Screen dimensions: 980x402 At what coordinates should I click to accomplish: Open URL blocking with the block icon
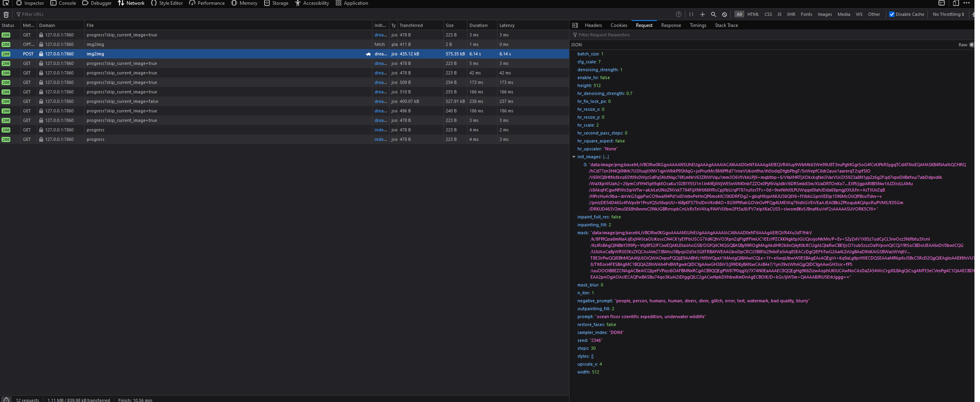click(x=724, y=14)
